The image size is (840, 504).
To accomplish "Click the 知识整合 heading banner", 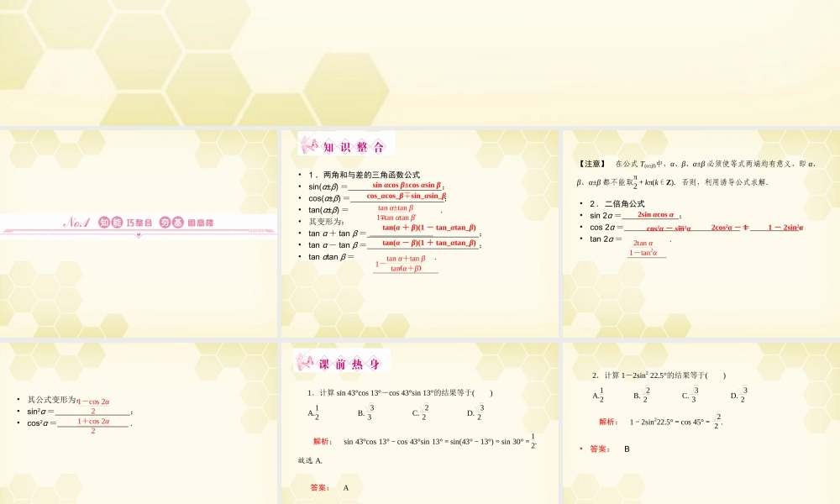I will (346, 144).
